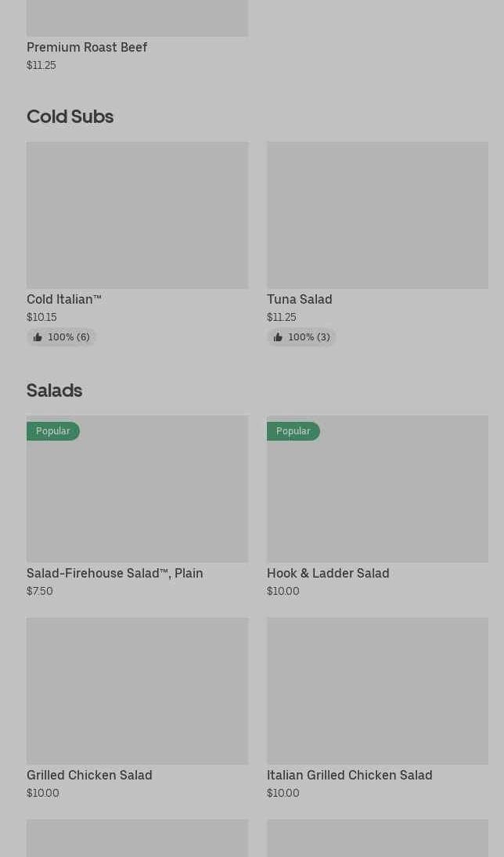This screenshot has height=857, width=504.
Task: Click Italian Grilled Chicken Salad title
Action: (x=349, y=775)
